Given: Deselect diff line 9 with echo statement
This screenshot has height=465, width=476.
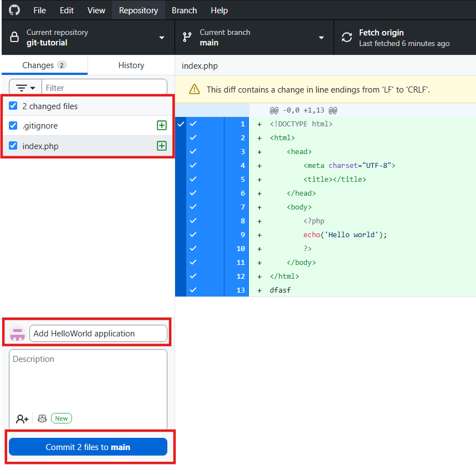Looking at the screenshot, I should coord(193,234).
